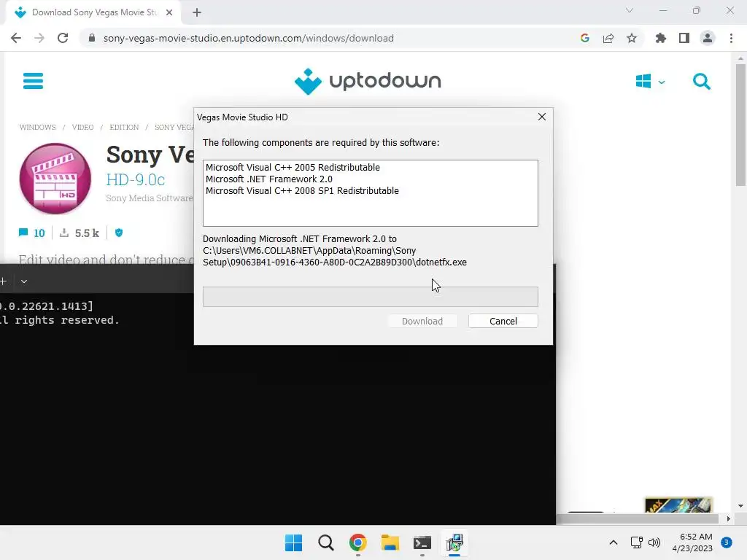This screenshot has height=560, width=747.
Task: Go to WINDOWS breadcrumb link
Action: click(x=38, y=127)
